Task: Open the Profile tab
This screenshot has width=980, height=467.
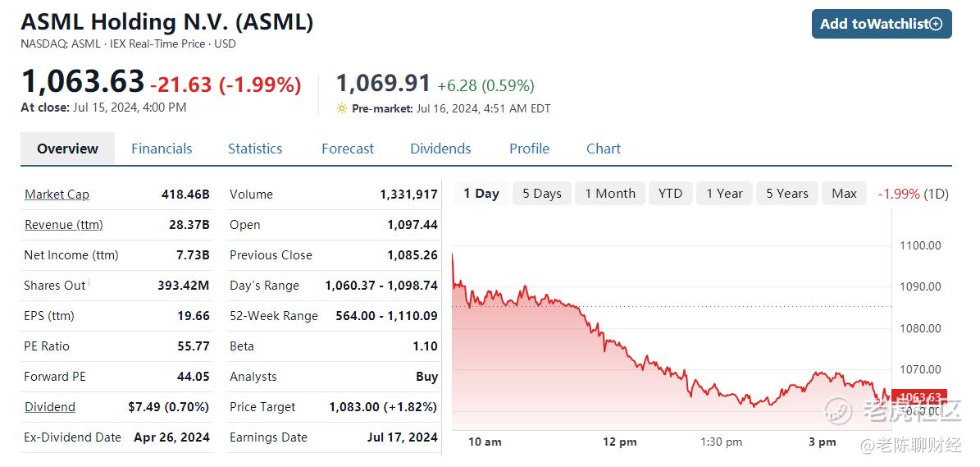Action: [x=530, y=149]
